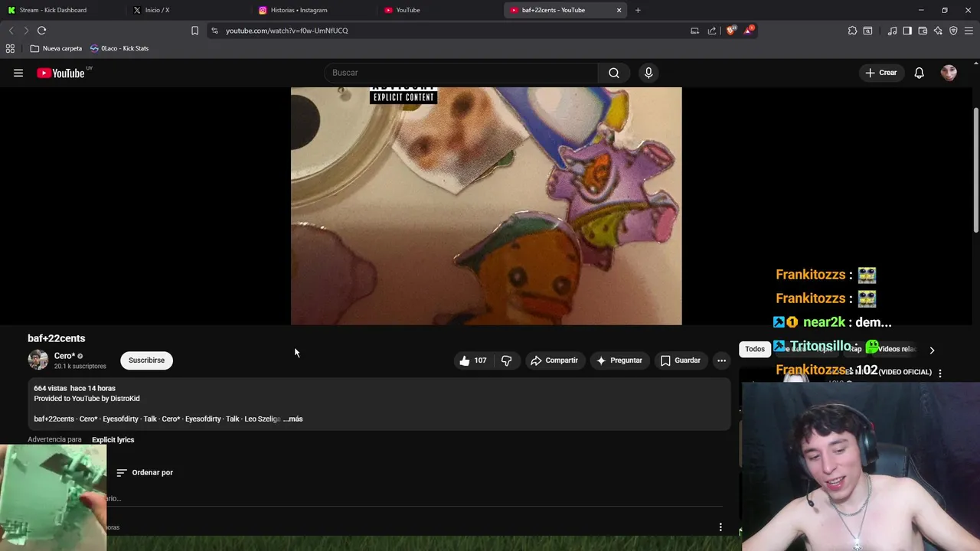980x551 pixels.
Task: Click the Compartir share button
Action: click(x=554, y=360)
